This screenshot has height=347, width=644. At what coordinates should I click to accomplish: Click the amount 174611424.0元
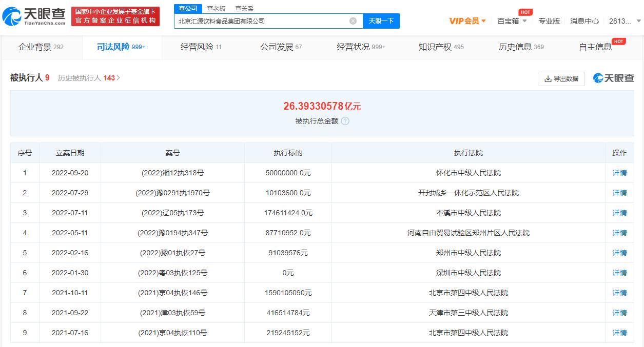pos(288,213)
